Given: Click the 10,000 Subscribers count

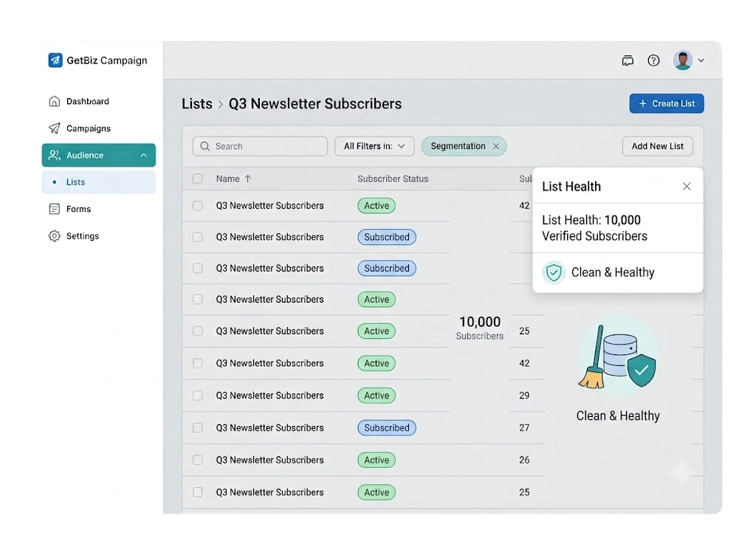Looking at the screenshot, I should (480, 328).
